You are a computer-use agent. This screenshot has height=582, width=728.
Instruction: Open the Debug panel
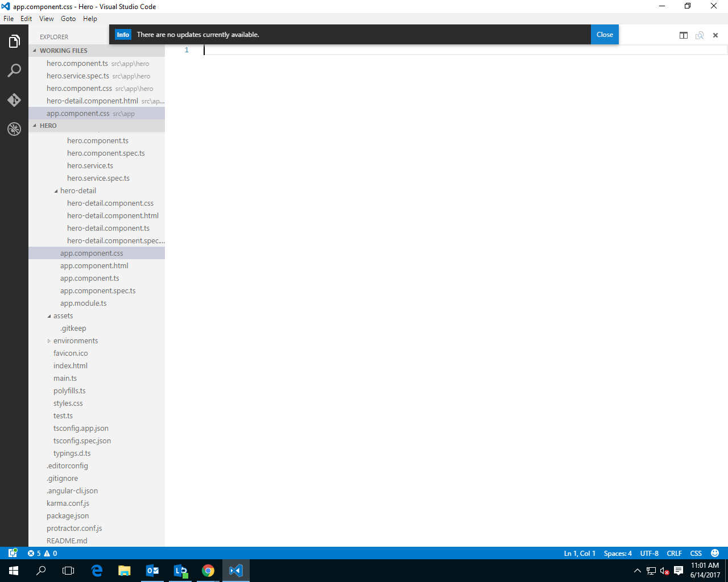tap(14, 129)
